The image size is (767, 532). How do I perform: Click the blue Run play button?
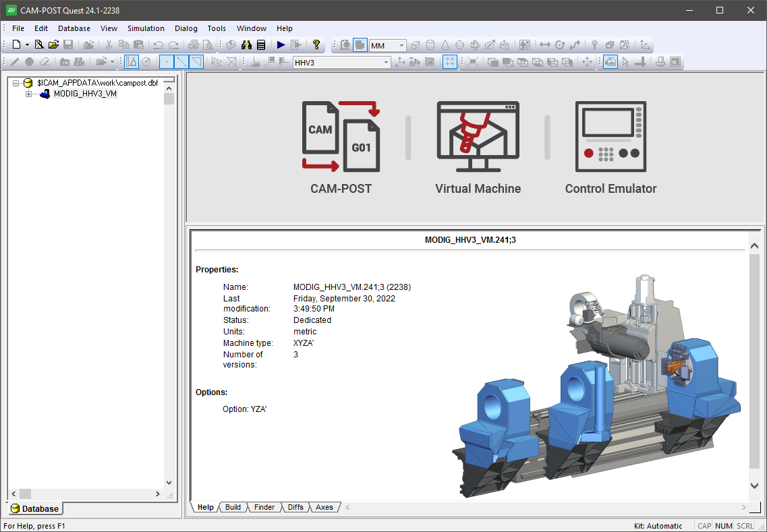281,45
